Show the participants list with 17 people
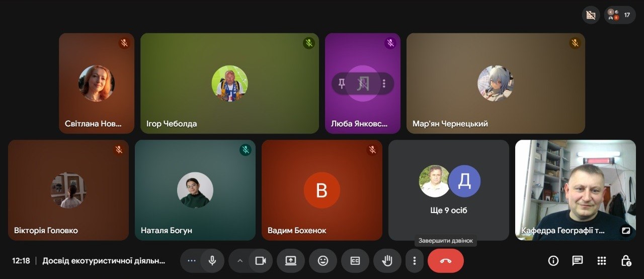The width and height of the screenshot is (644, 279). (x=620, y=15)
